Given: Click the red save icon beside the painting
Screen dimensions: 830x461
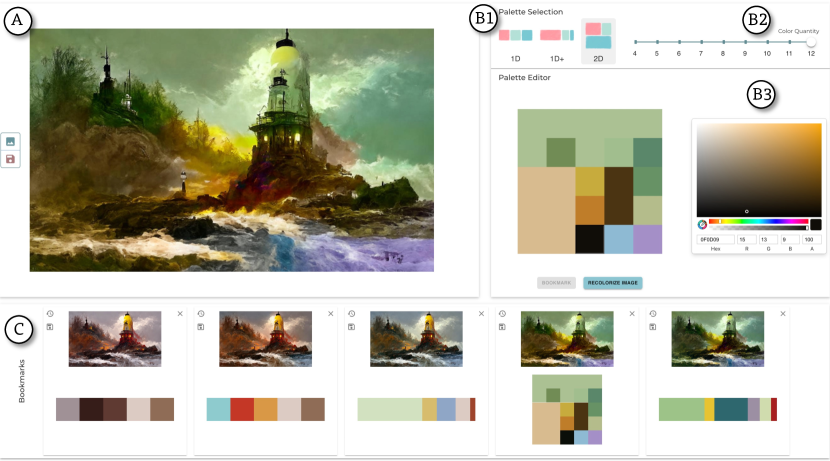Looking at the screenshot, I should point(10,159).
